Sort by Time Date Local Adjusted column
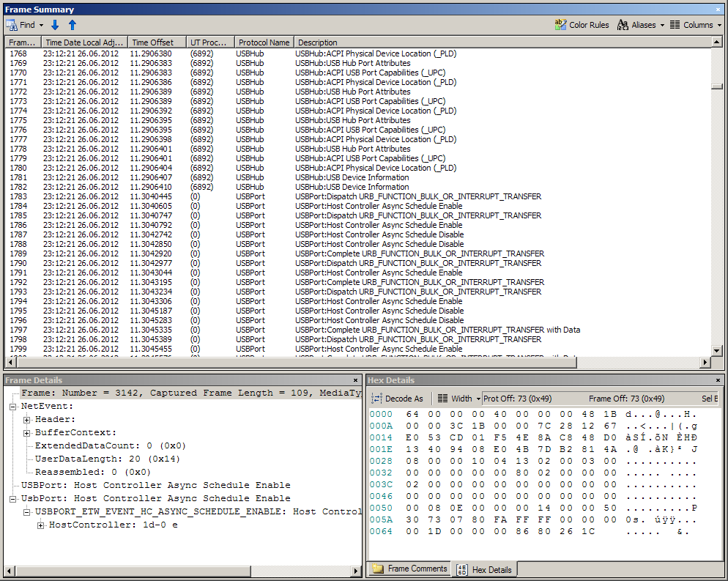Screen dimensions: 728x581 point(84,42)
